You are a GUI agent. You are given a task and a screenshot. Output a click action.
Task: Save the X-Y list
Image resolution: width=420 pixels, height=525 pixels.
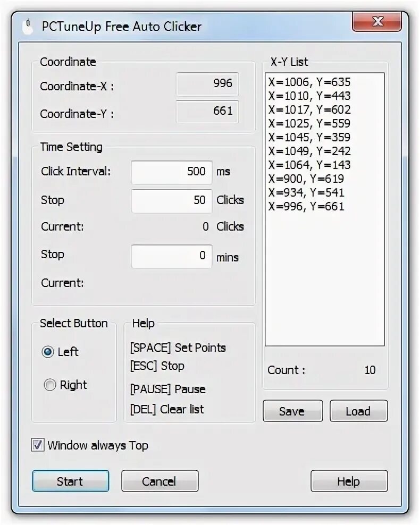(293, 411)
